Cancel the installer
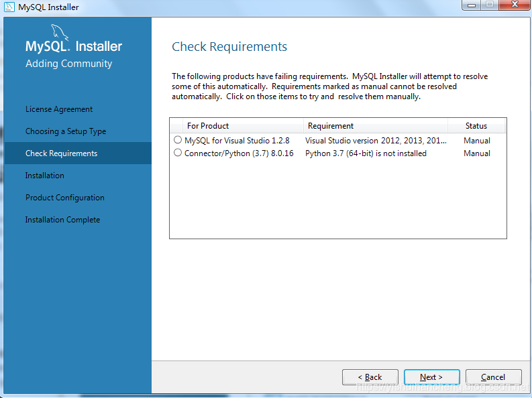 click(493, 377)
